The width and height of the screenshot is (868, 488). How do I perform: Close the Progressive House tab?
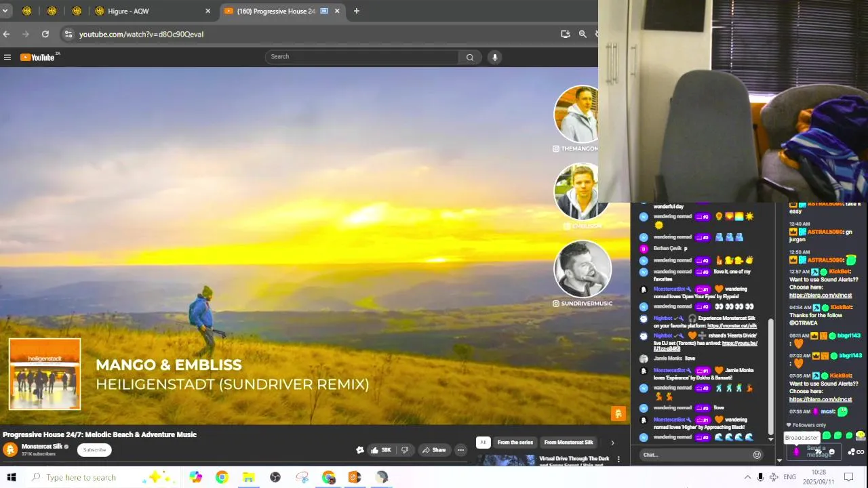337,11
